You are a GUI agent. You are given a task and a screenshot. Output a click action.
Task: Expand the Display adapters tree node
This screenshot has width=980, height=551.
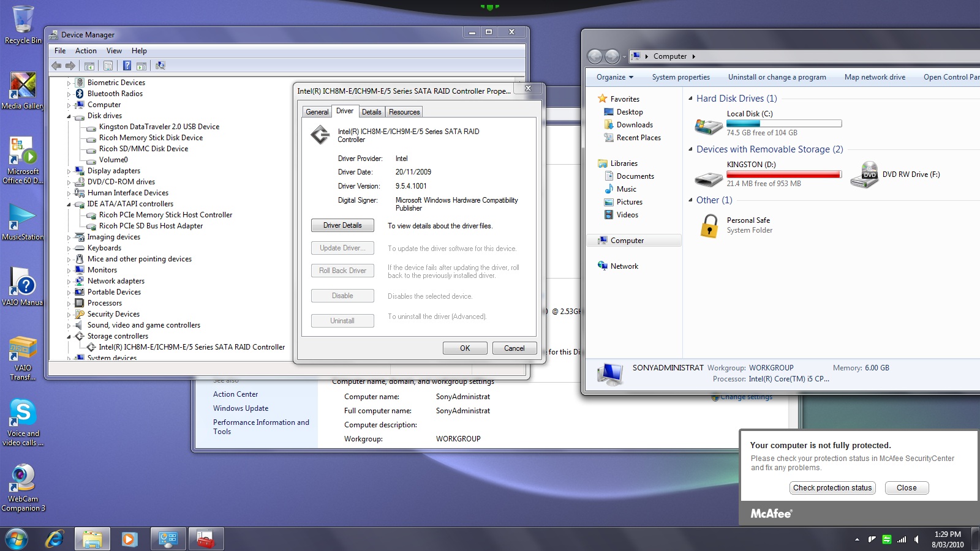[69, 171]
